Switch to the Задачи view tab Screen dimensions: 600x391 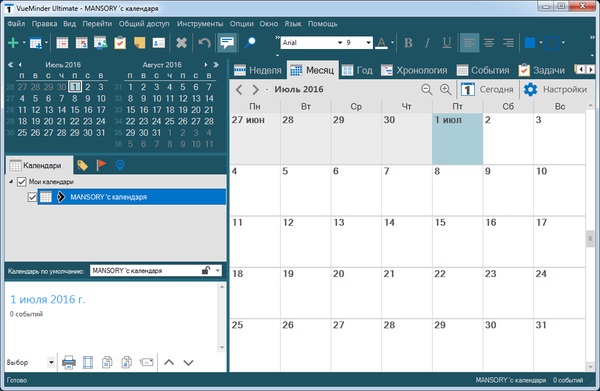pos(541,70)
